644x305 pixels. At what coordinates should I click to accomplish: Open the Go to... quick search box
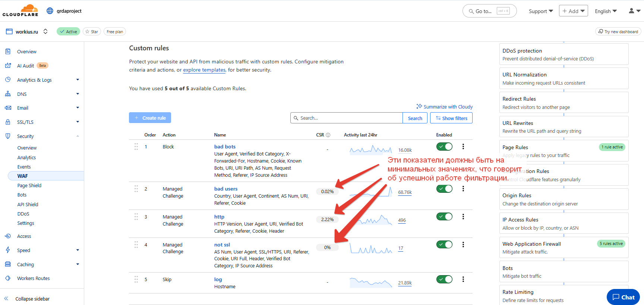click(489, 11)
